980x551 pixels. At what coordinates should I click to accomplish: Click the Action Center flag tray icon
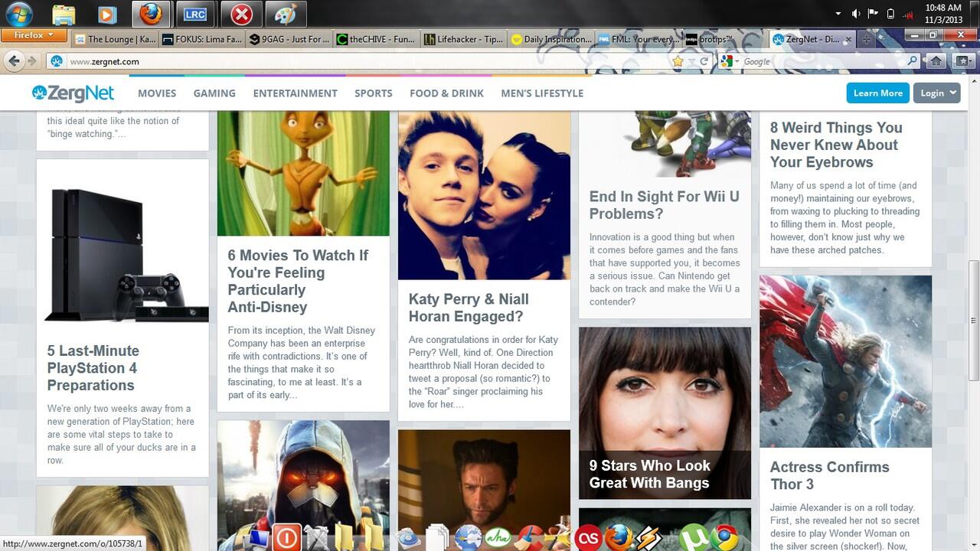[x=873, y=14]
